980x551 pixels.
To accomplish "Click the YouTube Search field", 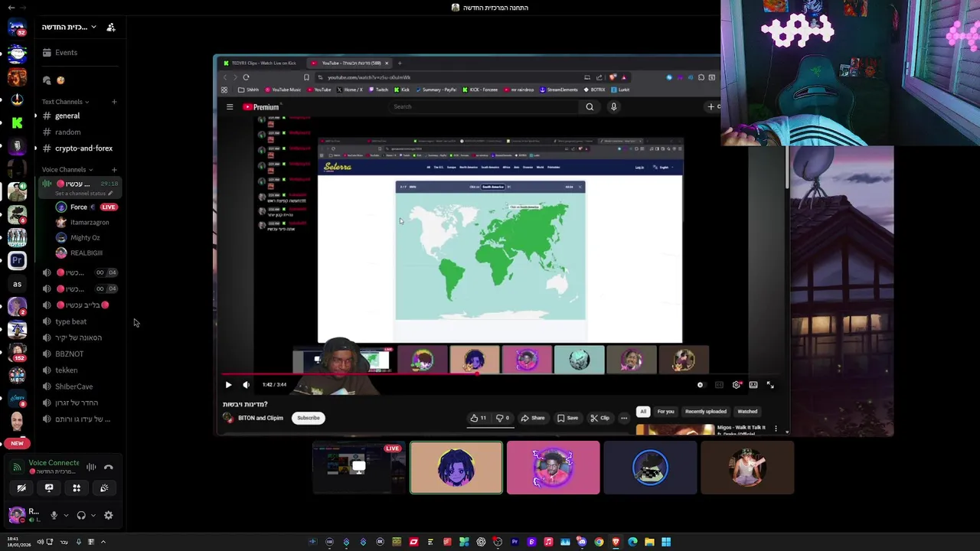I will coord(482,106).
